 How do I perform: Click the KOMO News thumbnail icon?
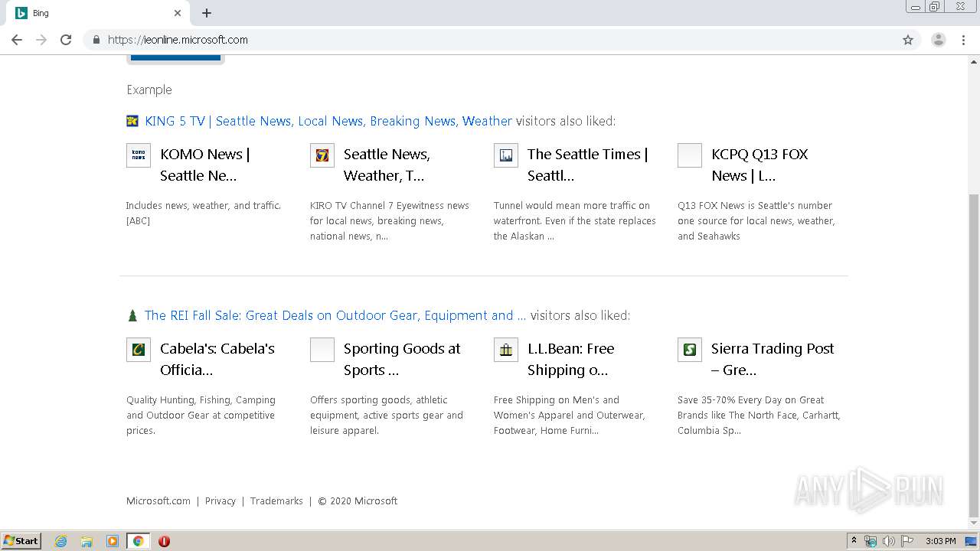click(x=139, y=155)
